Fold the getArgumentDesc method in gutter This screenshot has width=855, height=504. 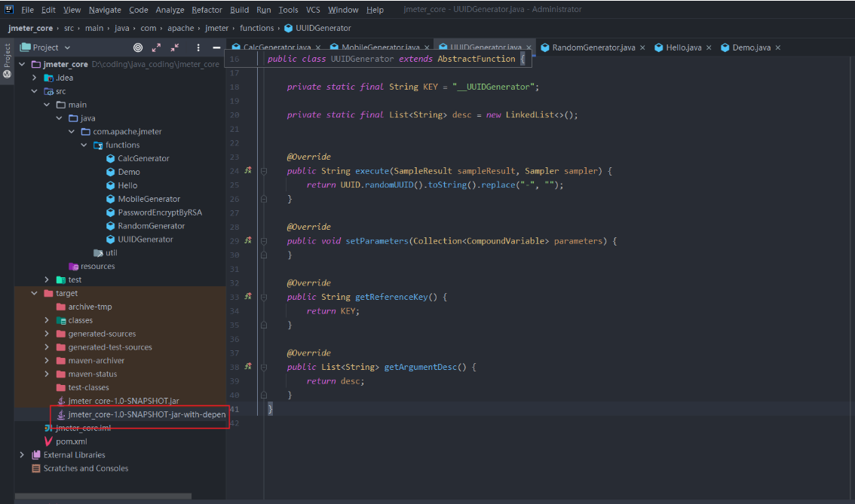click(264, 367)
